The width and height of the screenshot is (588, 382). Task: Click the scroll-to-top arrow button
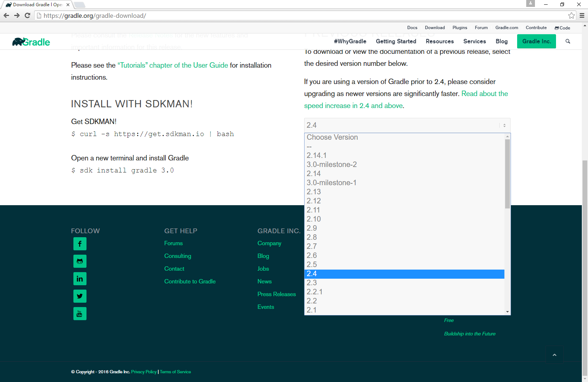554,355
